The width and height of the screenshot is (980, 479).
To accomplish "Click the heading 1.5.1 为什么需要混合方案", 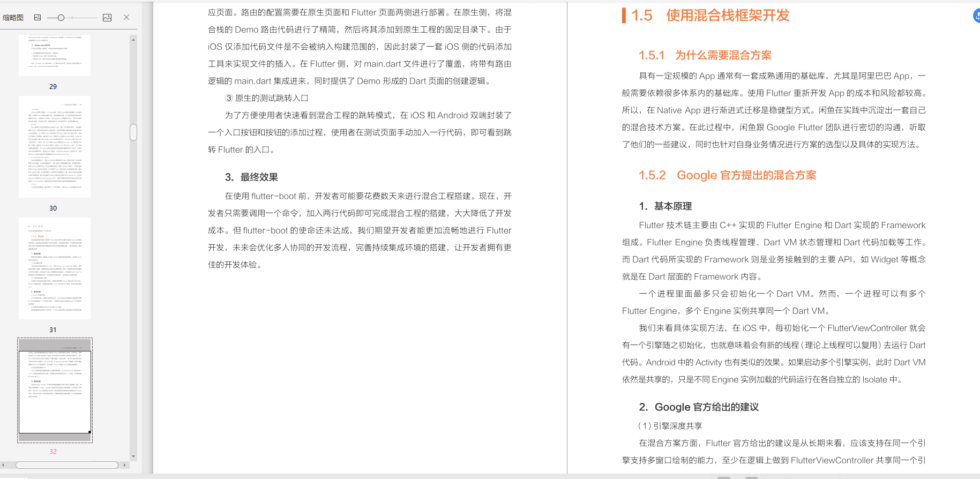I will point(705,55).
